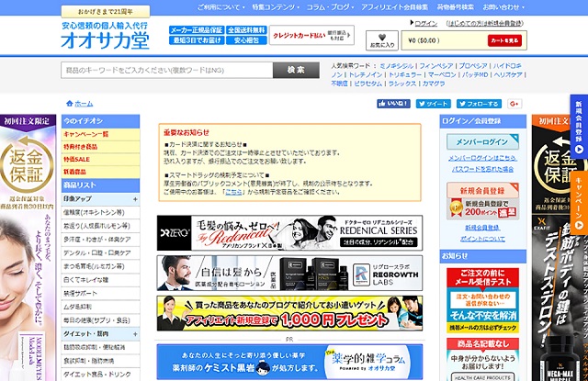Screen dimensions: 588x381
Task: Click the トレチノイン popular search word
Action: pos(366,75)
